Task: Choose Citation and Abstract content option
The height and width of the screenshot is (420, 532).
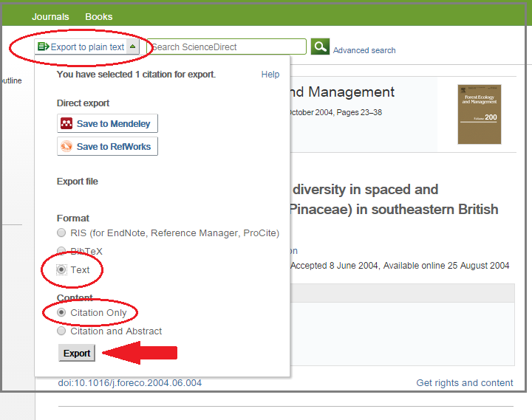Action: [x=61, y=331]
